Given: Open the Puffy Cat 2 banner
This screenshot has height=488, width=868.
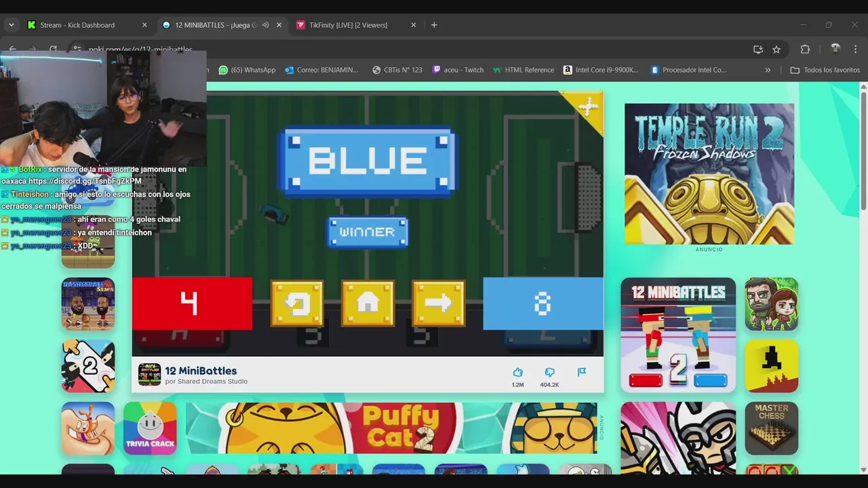Looking at the screenshot, I should (391, 428).
